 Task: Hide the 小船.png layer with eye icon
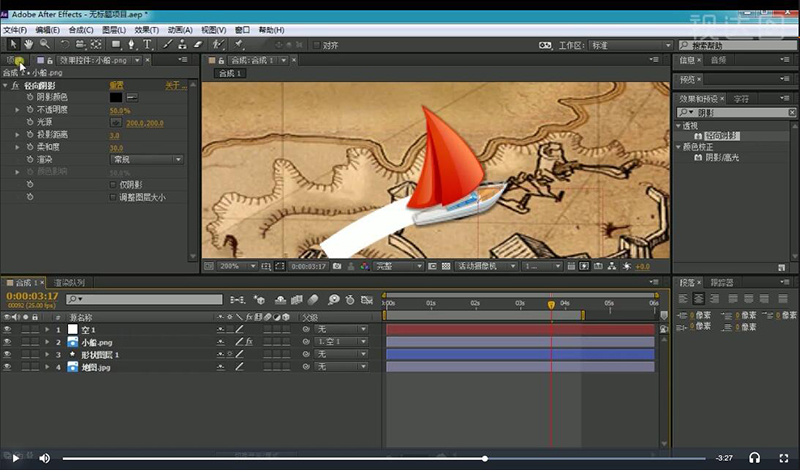tap(7, 342)
